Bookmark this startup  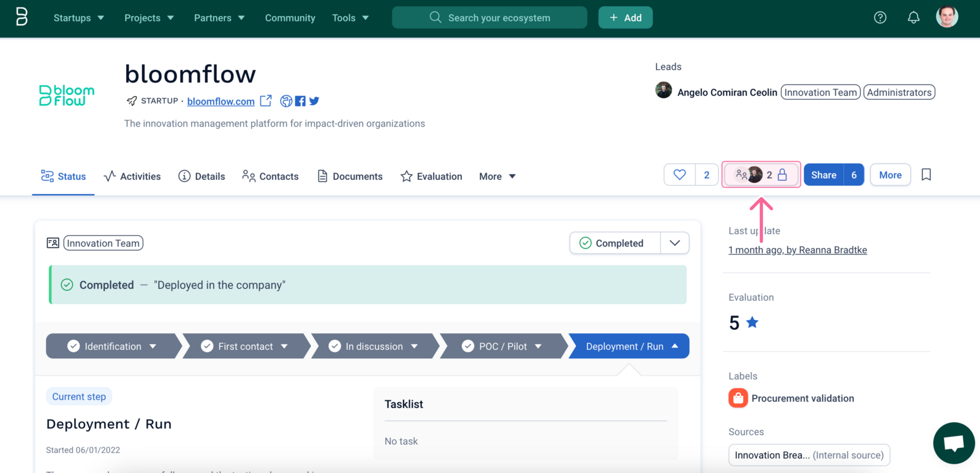pos(926,175)
